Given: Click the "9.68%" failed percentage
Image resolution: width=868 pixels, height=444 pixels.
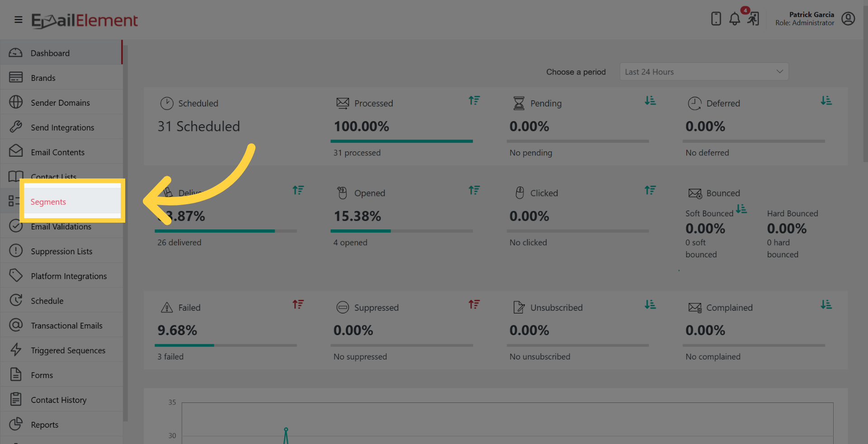Looking at the screenshot, I should [x=177, y=331].
